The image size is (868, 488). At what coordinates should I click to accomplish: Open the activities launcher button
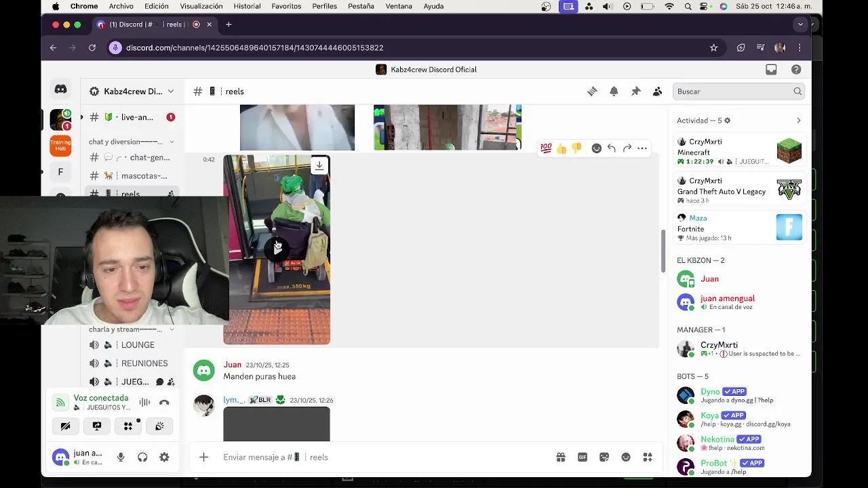point(128,426)
